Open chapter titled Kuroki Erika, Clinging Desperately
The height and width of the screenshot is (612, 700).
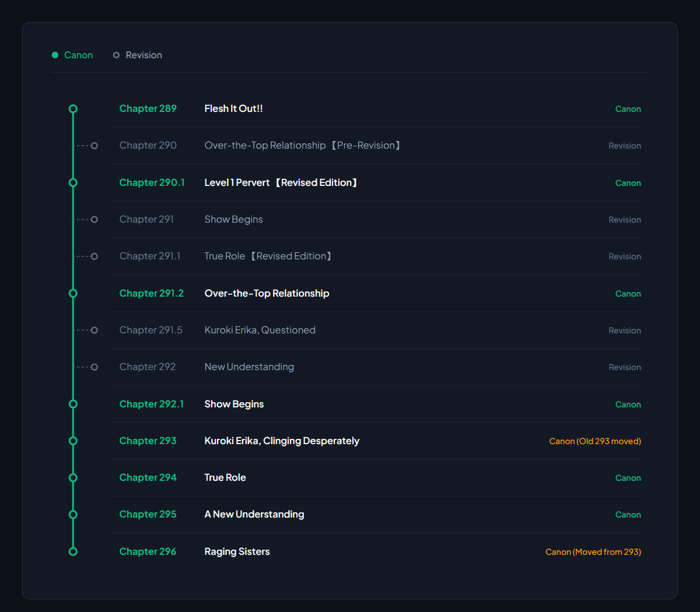coord(282,441)
